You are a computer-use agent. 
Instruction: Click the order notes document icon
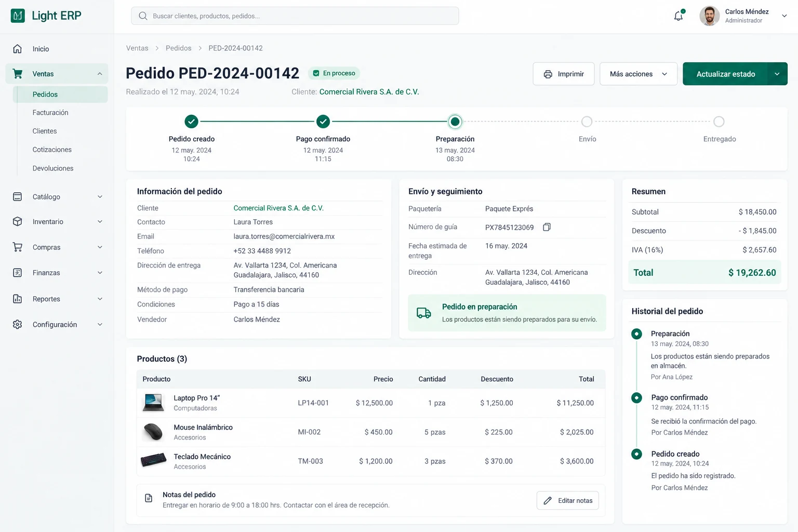click(x=149, y=498)
